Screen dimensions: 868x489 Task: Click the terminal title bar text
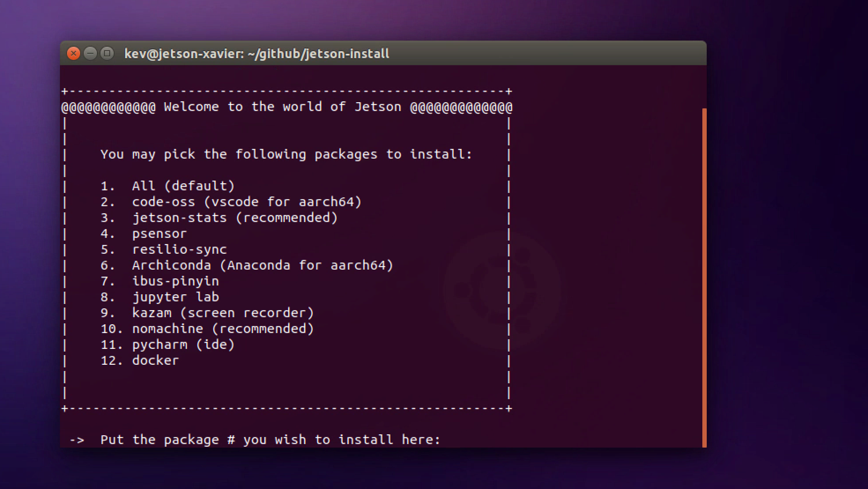point(256,54)
